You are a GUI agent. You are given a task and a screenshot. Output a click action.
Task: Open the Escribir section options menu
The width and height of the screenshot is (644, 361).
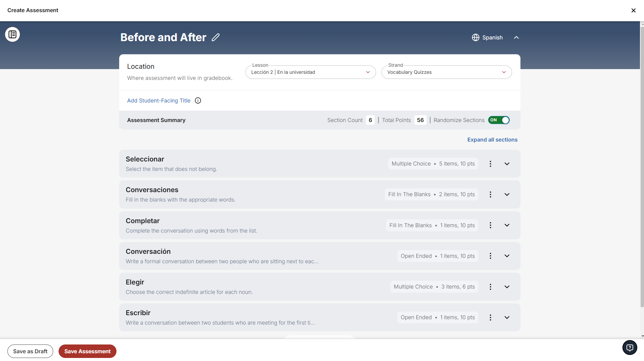click(490, 318)
